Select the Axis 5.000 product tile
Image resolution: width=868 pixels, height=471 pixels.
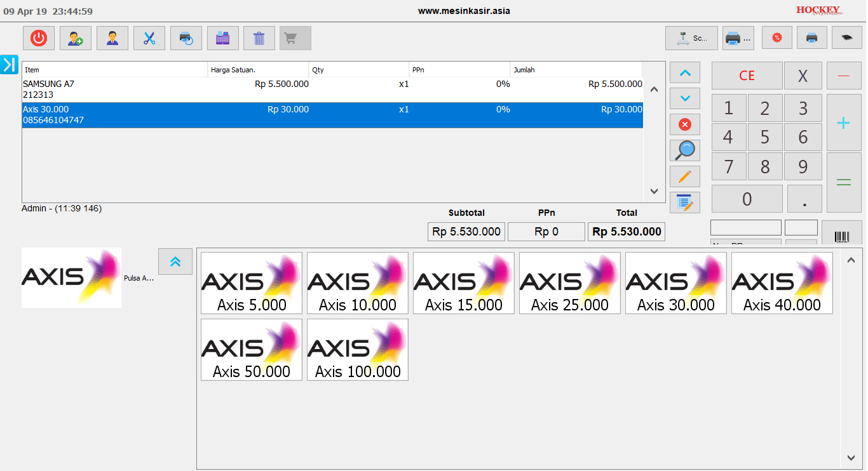click(252, 283)
